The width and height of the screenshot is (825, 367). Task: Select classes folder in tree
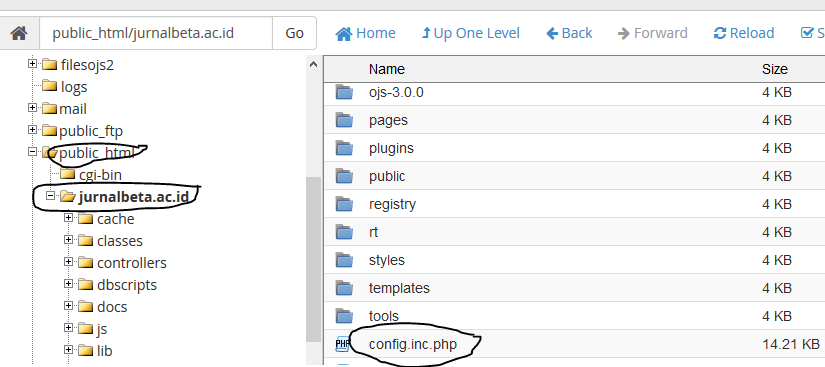pos(120,241)
